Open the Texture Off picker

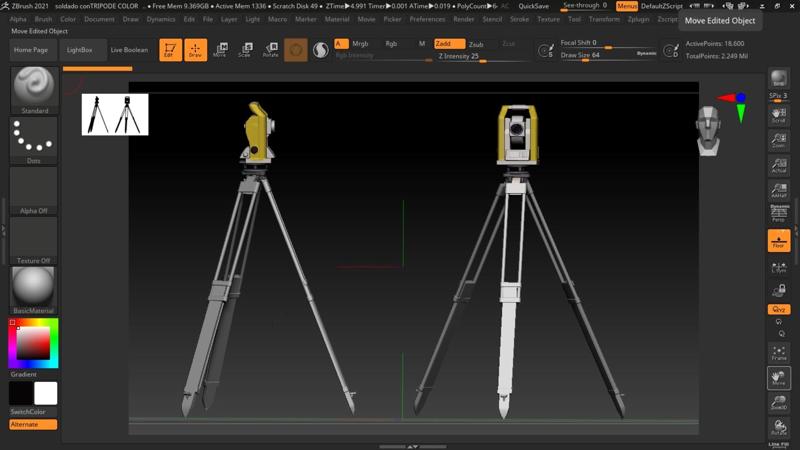[34, 240]
